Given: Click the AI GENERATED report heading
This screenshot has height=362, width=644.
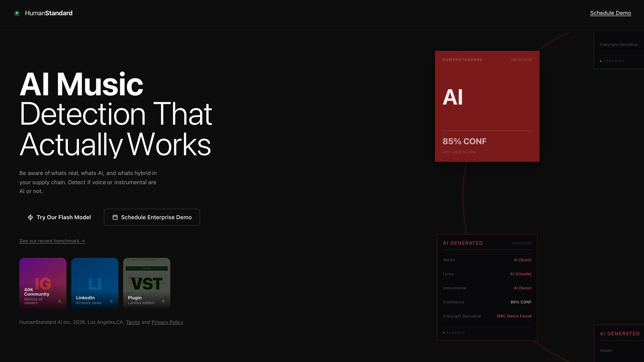Looking at the screenshot, I should pos(463,243).
